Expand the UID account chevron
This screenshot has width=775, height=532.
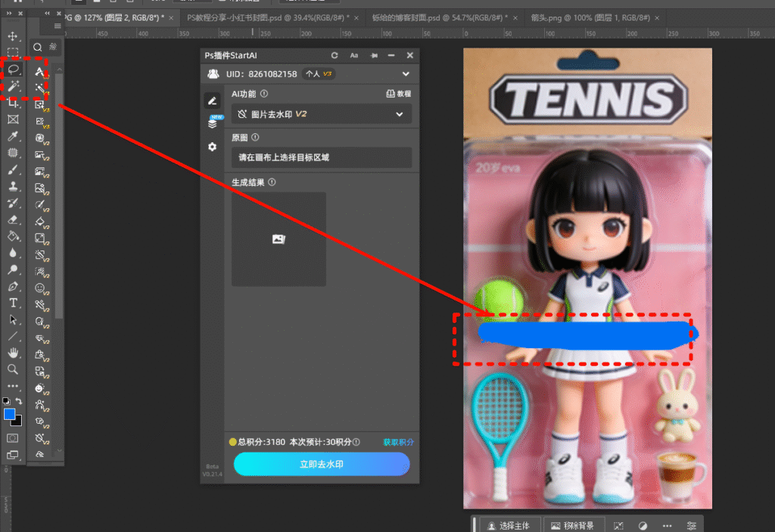[406, 74]
